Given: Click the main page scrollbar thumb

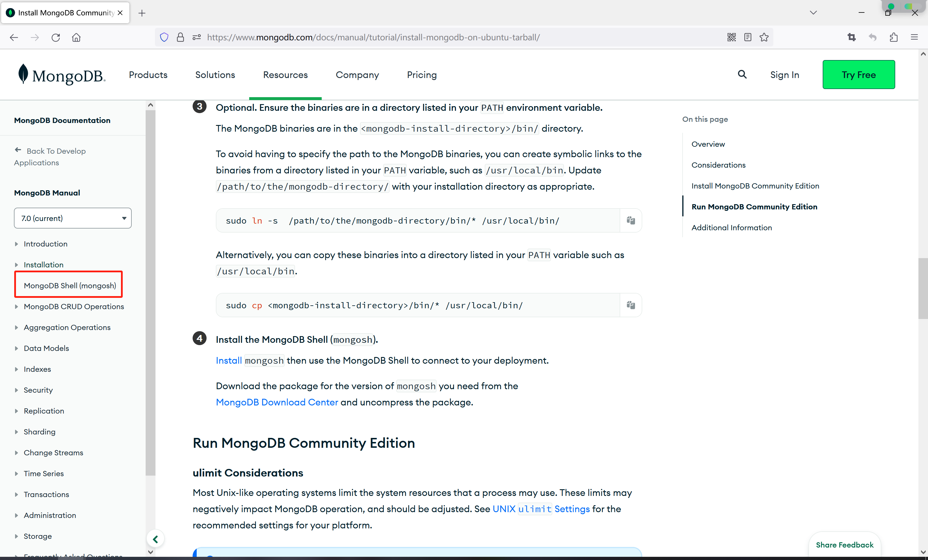Looking at the screenshot, I should [x=923, y=289].
